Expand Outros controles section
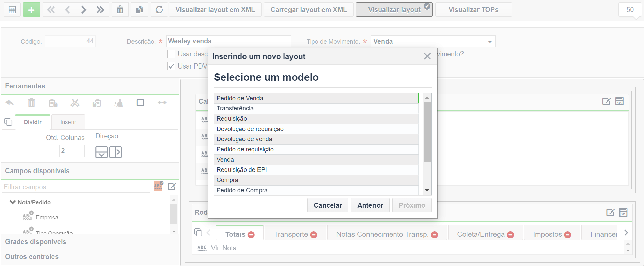 click(90, 257)
